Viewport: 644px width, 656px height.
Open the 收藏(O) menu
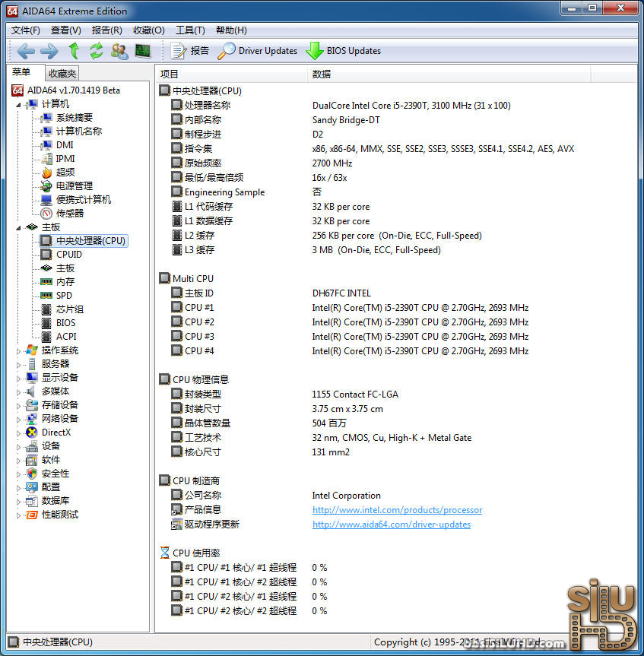(148, 30)
